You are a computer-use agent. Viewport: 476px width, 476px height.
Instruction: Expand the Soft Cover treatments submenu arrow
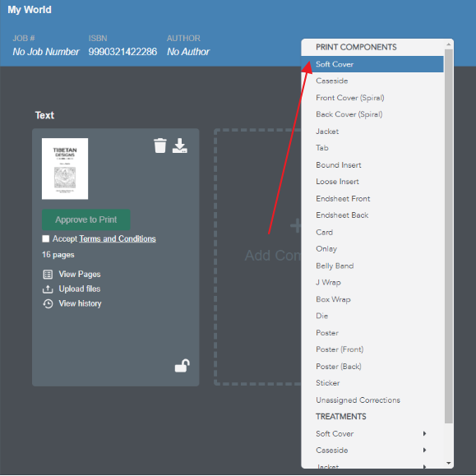click(425, 433)
